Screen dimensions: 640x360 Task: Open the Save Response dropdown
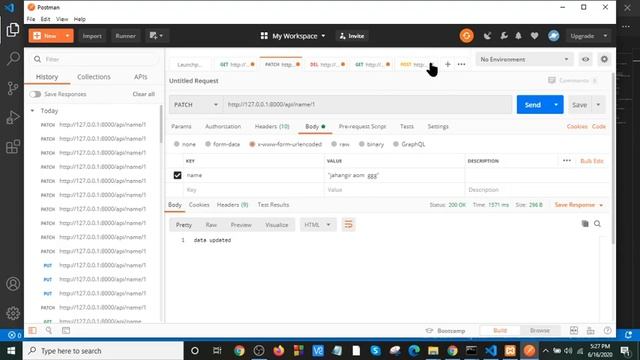[579, 205]
